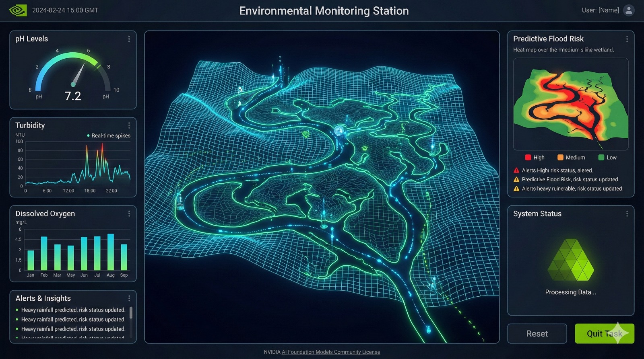Viewport: 644px width, 359px height.
Task: Click the pH Levels panel title
Action: click(x=32, y=39)
